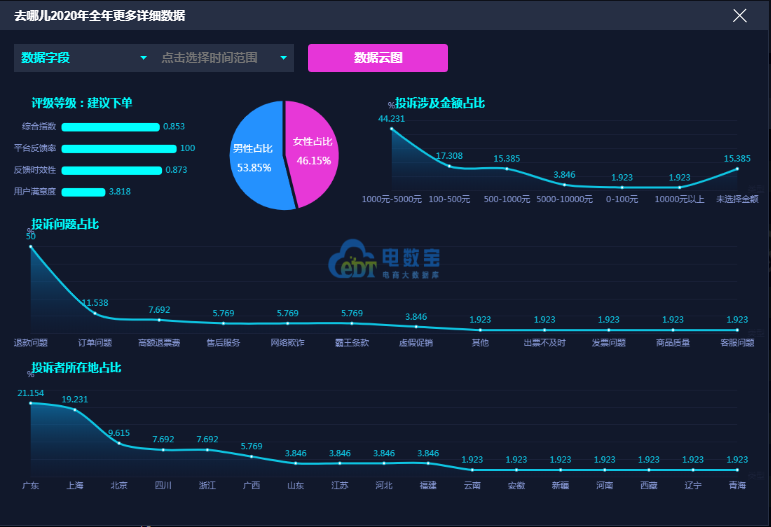The height and width of the screenshot is (527, 771).
Task: Click the 44.231 data point for 1000元-5000元
Action: point(392,129)
